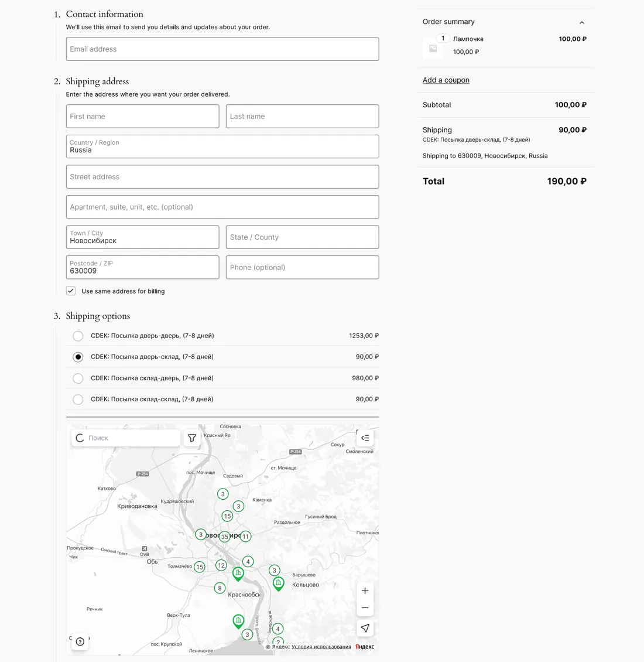The width and height of the screenshot is (644, 662).
Task: Choose CDEK Посылка дверь-склад shipping
Action: (78, 357)
